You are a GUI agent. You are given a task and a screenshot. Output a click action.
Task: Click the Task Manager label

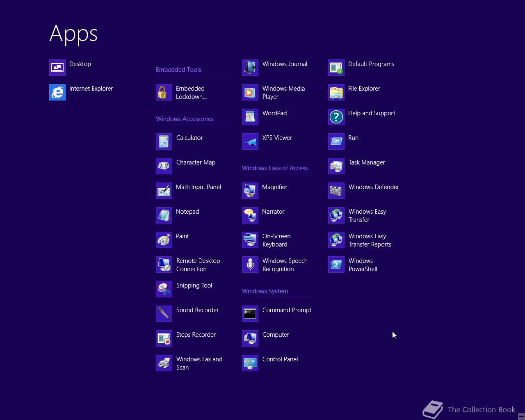(367, 162)
